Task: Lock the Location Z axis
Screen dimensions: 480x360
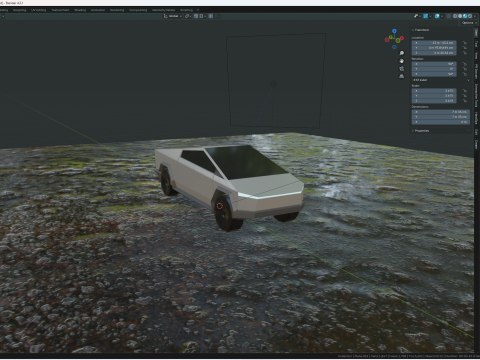Action: tap(465, 53)
